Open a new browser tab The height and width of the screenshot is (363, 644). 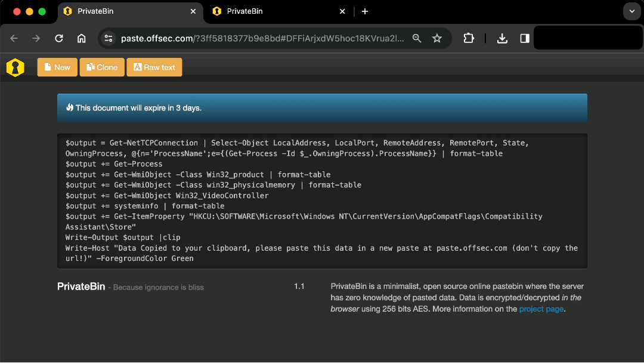(365, 11)
